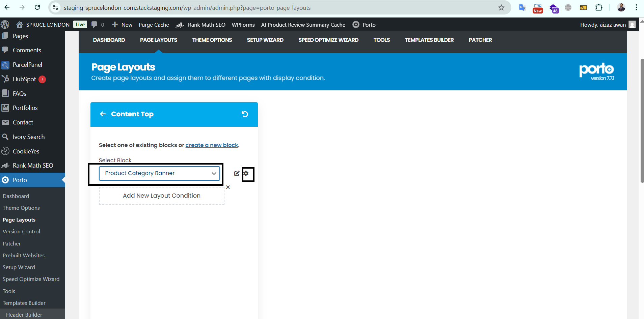The width and height of the screenshot is (644, 319).
Task: Click Purge Cache in admin bar
Action: 154,25
